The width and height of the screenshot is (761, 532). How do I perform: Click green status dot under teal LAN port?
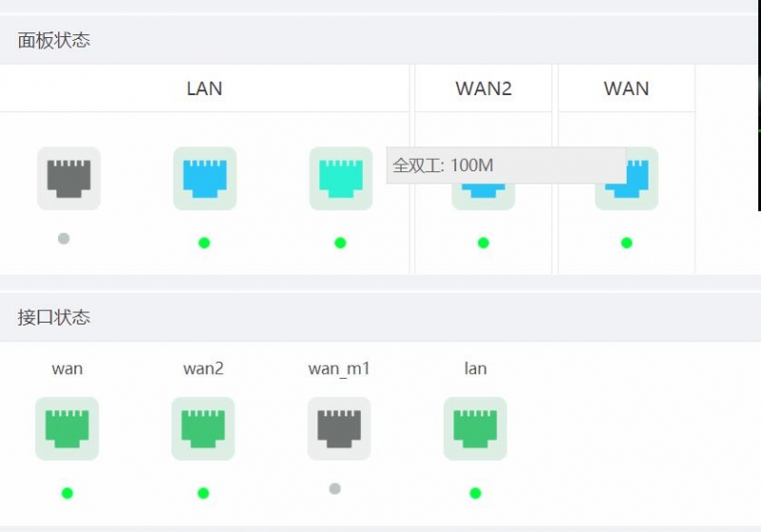(x=340, y=243)
